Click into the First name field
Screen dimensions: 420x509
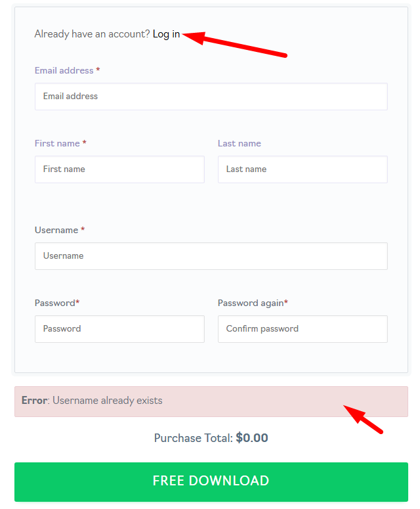coord(119,169)
